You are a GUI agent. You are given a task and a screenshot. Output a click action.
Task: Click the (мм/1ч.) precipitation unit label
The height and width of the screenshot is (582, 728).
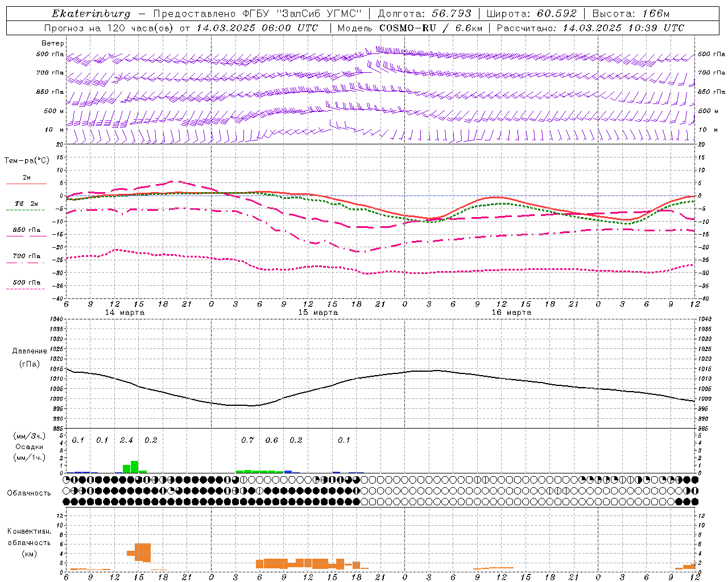point(30,457)
